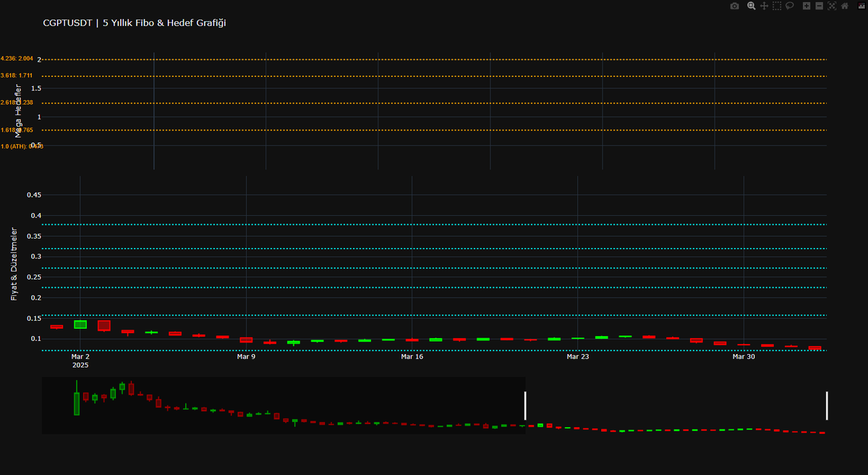Choose the Box Select tool
Image resolution: width=868 pixels, height=475 pixels.
pyautogui.click(x=777, y=6)
